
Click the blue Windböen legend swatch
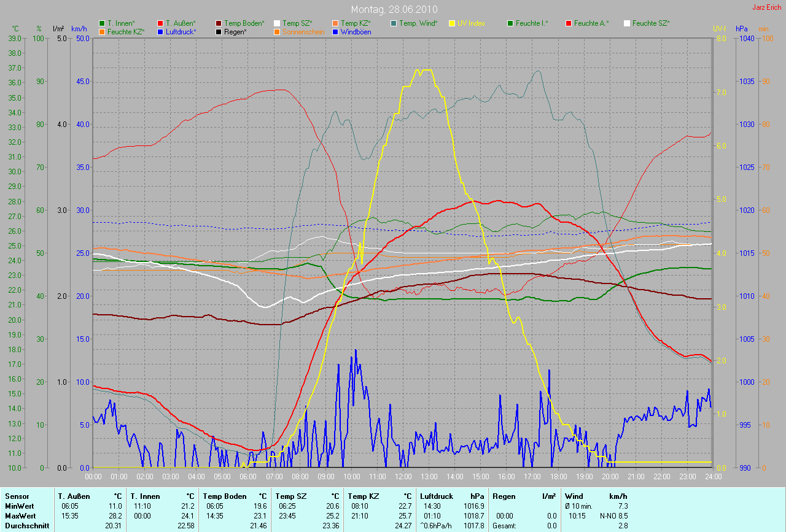pos(335,31)
